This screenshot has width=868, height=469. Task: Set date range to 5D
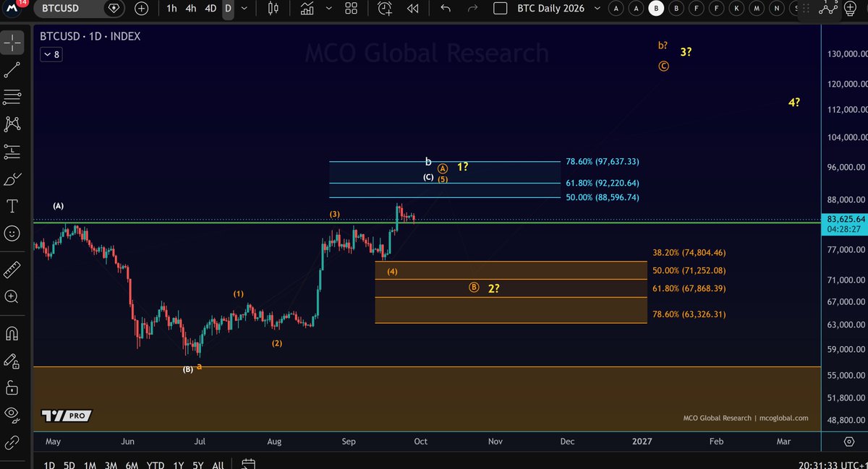coord(69,464)
